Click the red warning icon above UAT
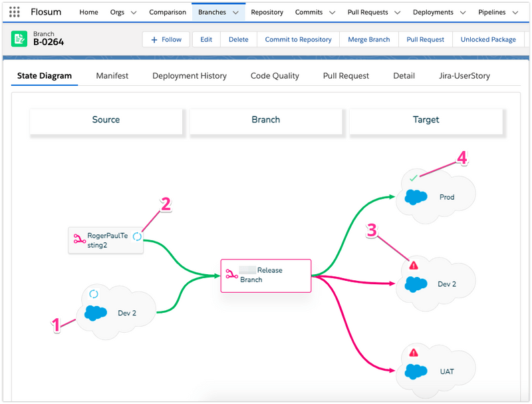 (x=413, y=353)
